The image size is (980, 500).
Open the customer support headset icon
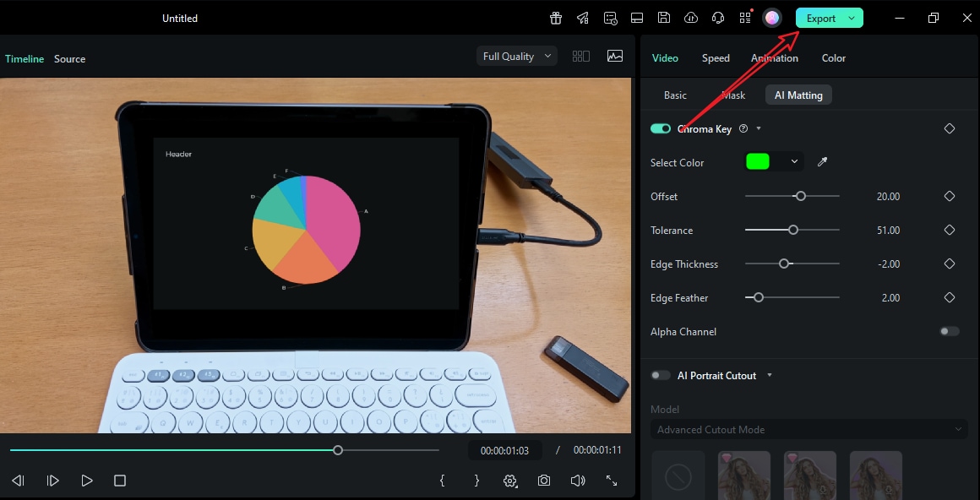(x=718, y=18)
